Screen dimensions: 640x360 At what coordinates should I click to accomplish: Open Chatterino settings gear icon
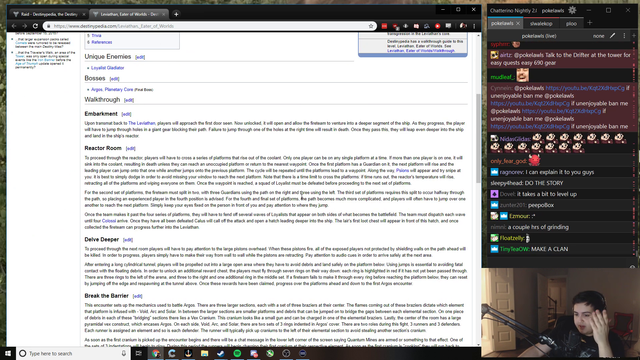(572, 10)
